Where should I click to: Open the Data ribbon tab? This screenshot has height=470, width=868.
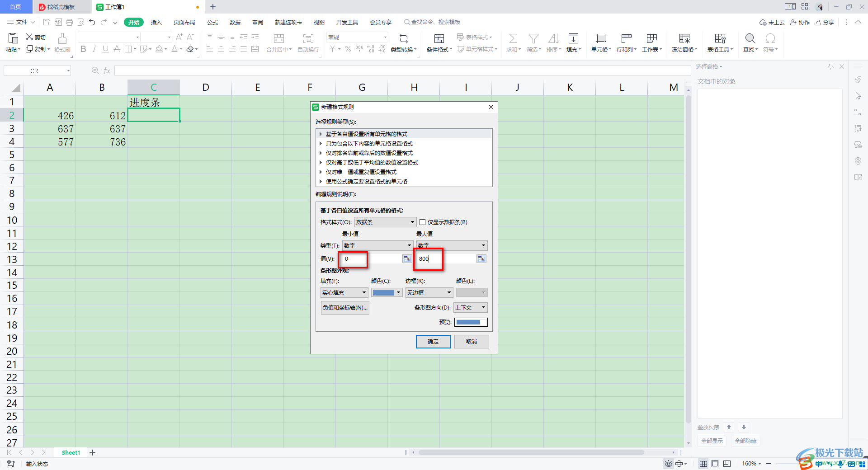[235, 22]
